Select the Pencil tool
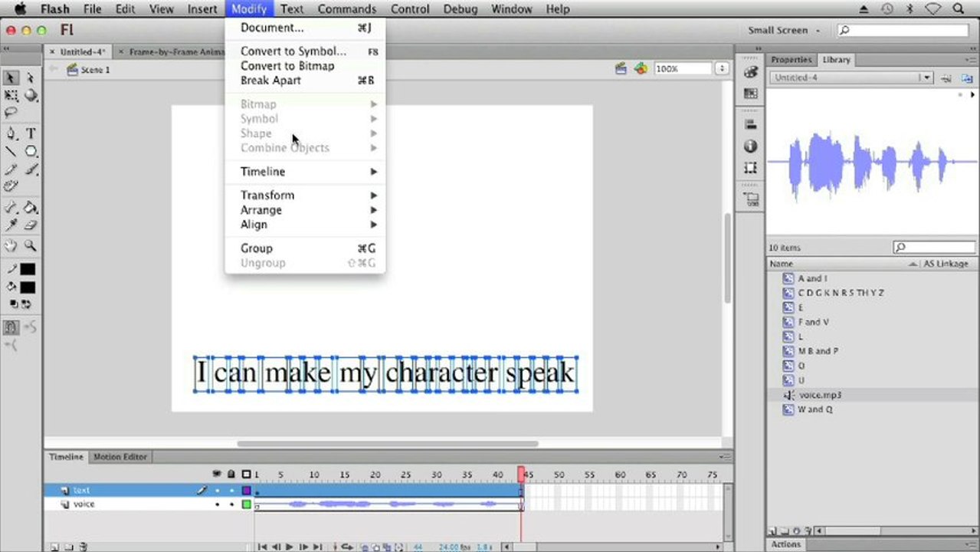Viewport: 980px width, 552px height. (x=11, y=169)
